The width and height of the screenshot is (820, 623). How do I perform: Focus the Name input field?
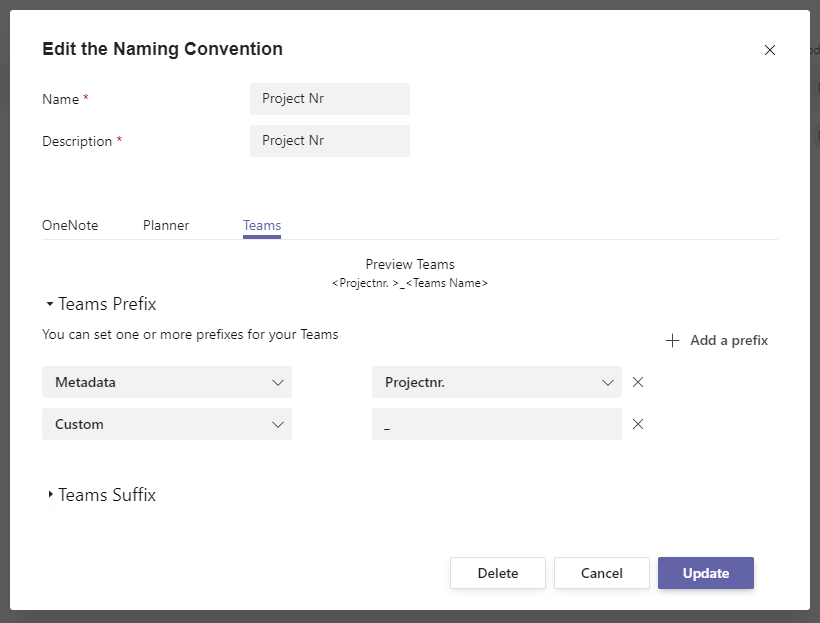(330, 99)
